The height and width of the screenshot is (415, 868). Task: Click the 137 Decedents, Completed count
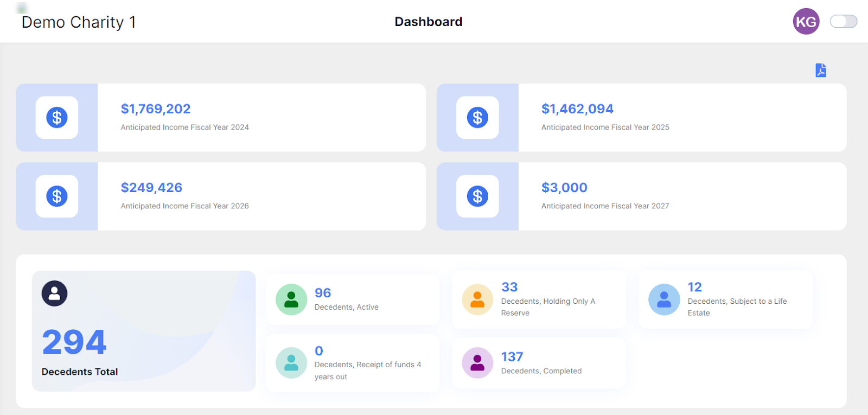(512, 357)
